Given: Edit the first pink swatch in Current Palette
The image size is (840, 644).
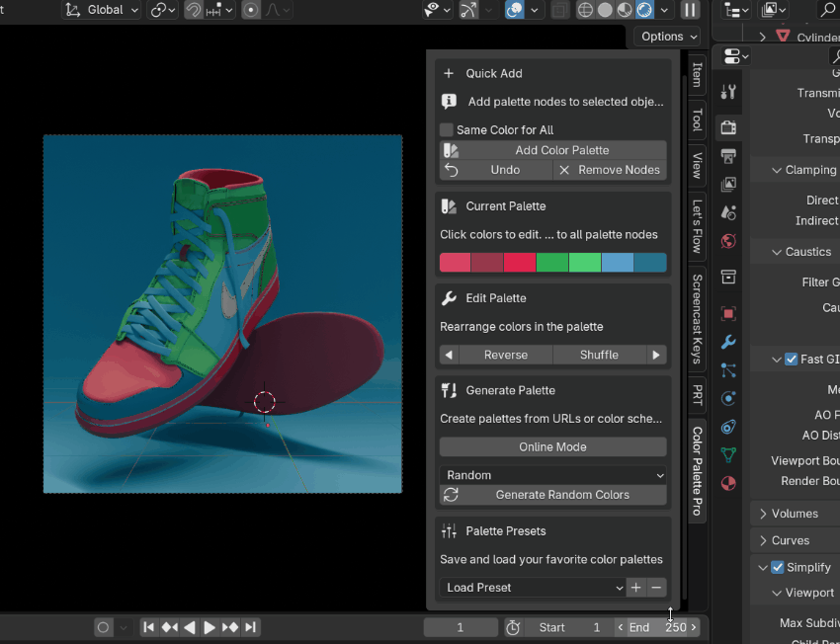Looking at the screenshot, I should point(455,262).
